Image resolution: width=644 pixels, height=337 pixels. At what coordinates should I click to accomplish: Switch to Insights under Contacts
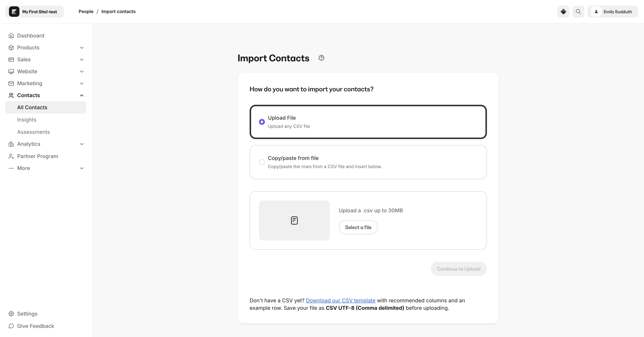click(x=26, y=120)
